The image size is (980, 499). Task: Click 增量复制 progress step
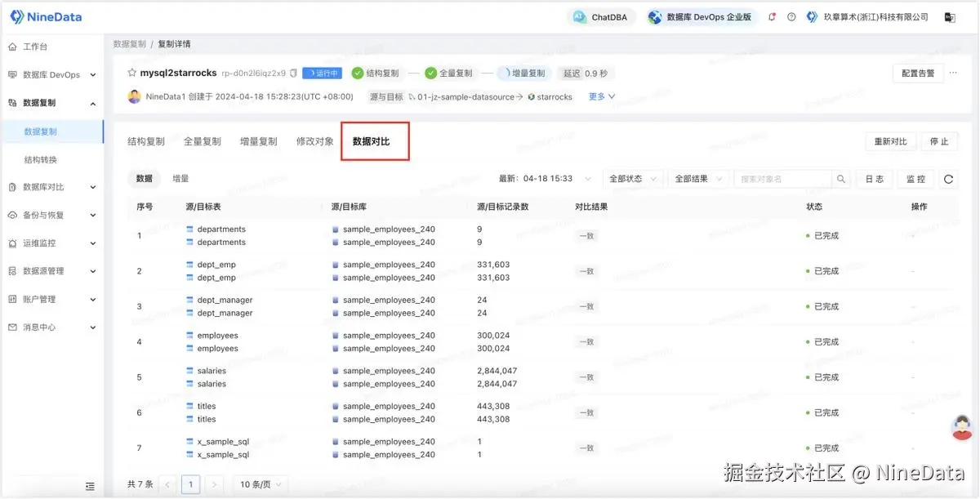pyautogui.click(x=523, y=73)
